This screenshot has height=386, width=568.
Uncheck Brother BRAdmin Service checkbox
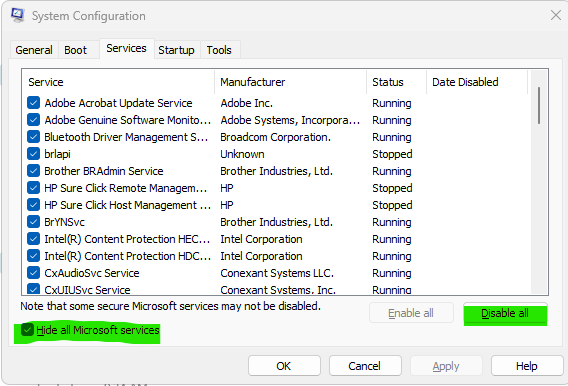tap(33, 171)
